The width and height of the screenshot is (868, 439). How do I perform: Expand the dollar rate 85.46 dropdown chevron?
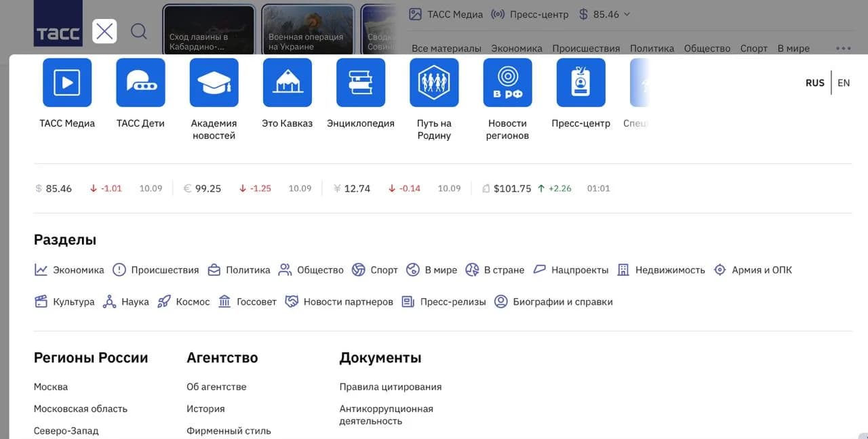pos(627,14)
